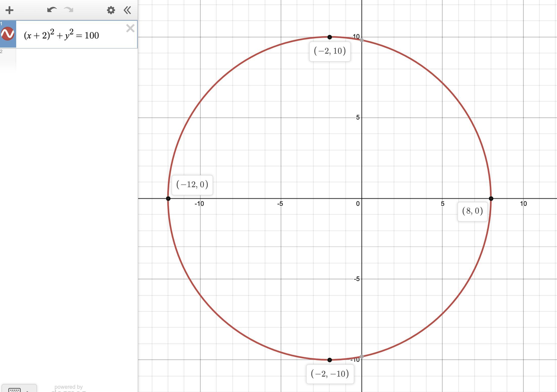Click the plus icon to add item
Screen dimensions: 557x392
point(9,10)
